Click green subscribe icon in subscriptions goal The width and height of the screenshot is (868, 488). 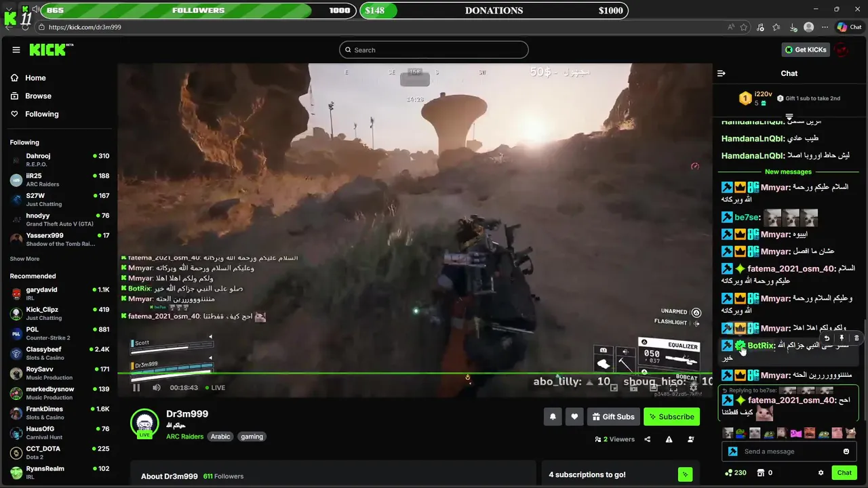[x=686, y=474]
